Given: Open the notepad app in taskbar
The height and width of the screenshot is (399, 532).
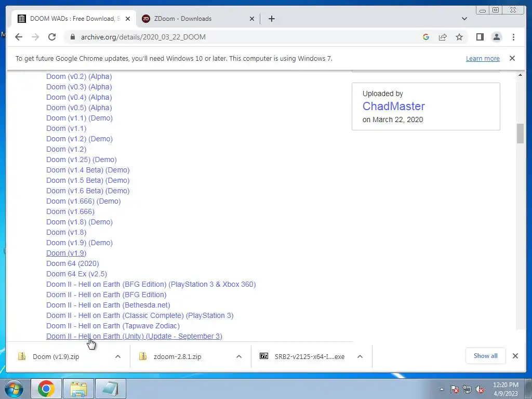Looking at the screenshot, I should pyautogui.click(x=111, y=389).
